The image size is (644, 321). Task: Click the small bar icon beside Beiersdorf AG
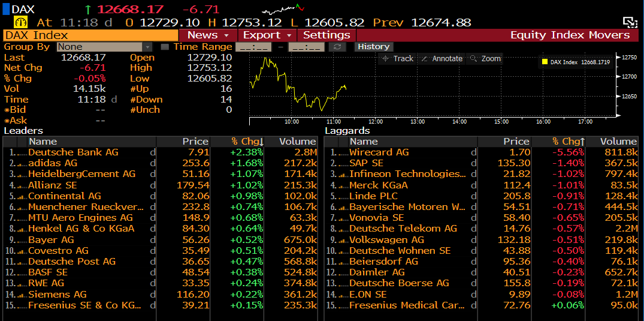coord(344,262)
